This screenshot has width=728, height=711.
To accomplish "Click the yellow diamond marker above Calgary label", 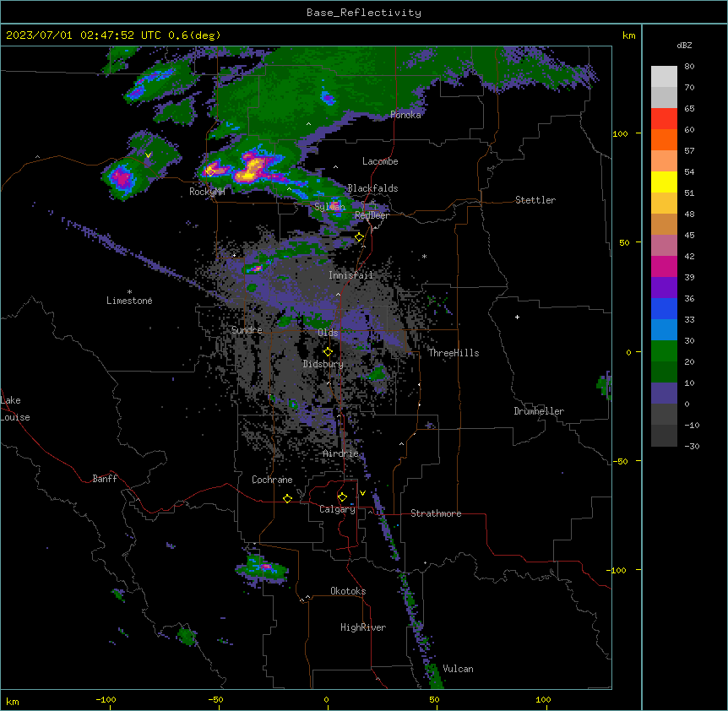I will (x=342, y=497).
